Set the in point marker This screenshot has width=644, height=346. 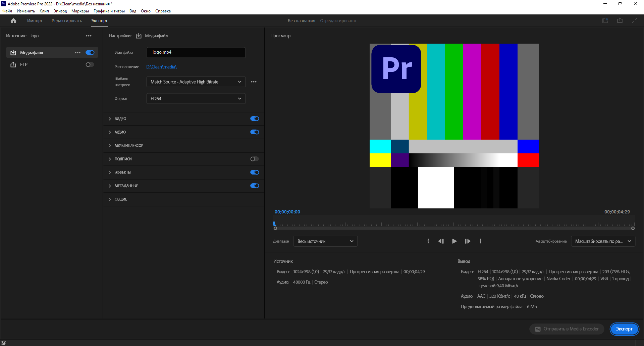point(428,241)
